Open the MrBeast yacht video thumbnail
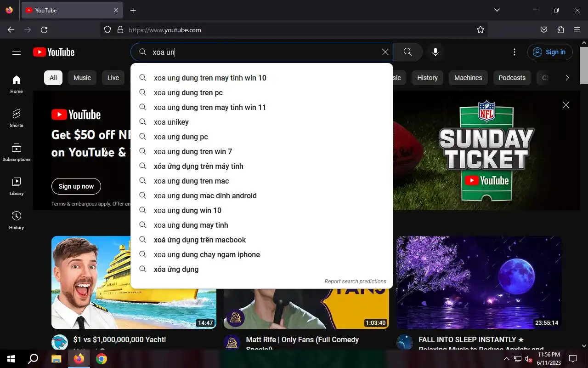This screenshot has height=368, width=588. [x=134, y=282]
